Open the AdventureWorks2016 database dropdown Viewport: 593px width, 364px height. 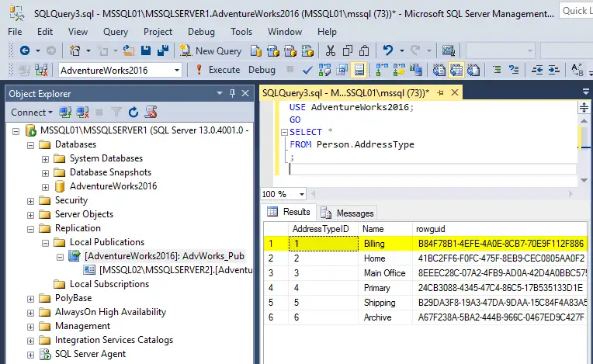tap(177, 71)
